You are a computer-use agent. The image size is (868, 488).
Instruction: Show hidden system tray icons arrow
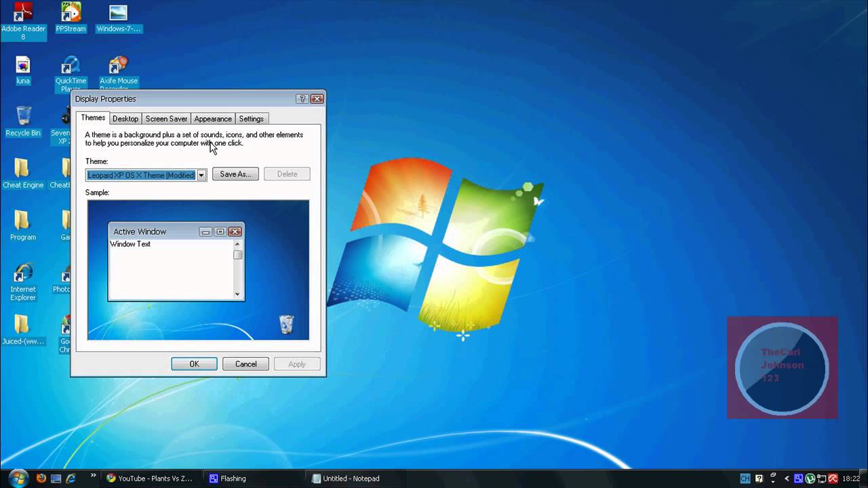(x=787, y=479)
